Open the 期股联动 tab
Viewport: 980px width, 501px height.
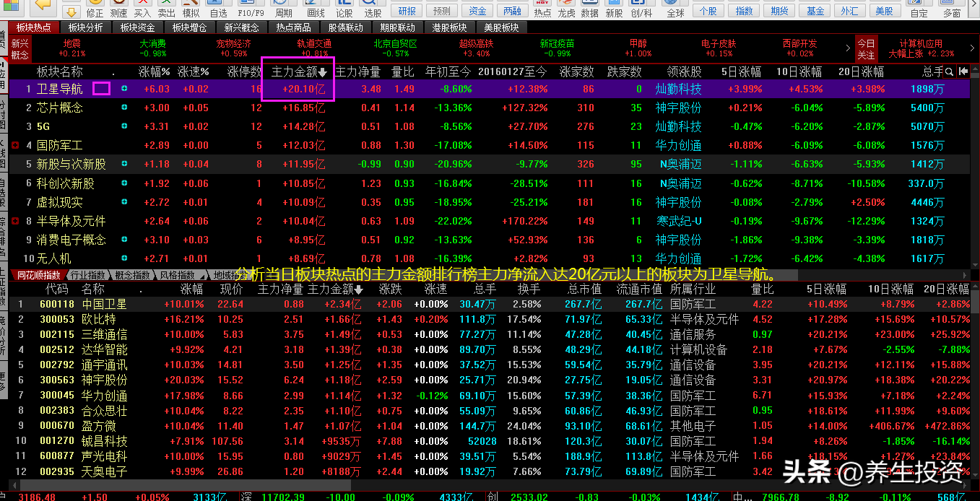(398, 27)
